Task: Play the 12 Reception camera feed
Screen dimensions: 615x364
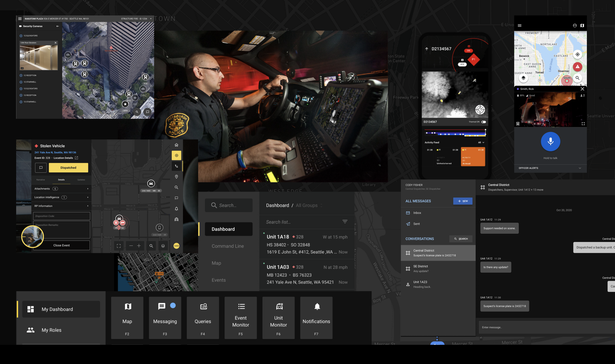Action: coord(21,75)
